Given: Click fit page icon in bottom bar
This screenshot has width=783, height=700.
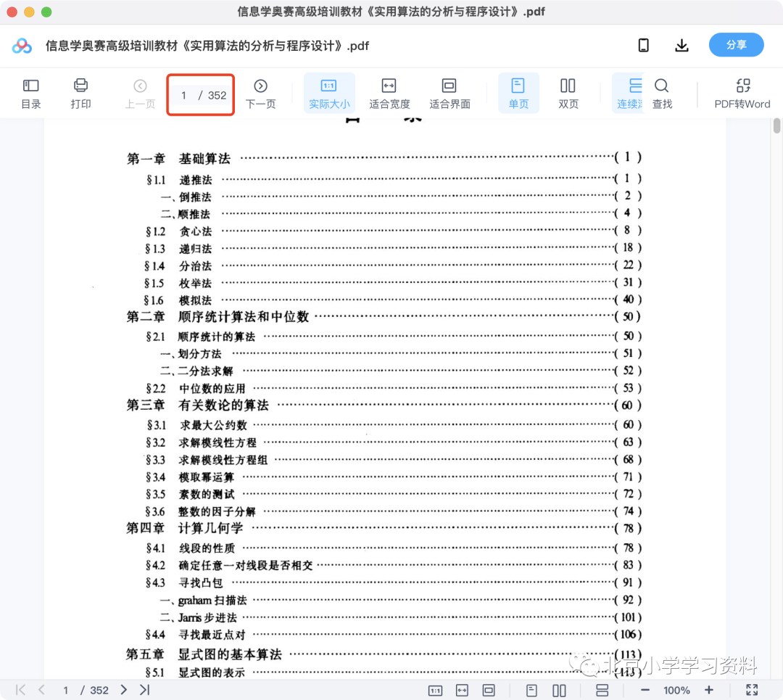Looking at the screenshot, I should click(489, 691).
